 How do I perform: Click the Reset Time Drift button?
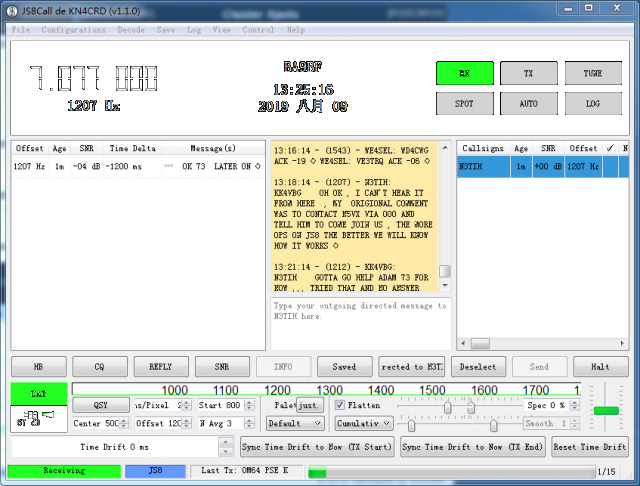(590, 447)
